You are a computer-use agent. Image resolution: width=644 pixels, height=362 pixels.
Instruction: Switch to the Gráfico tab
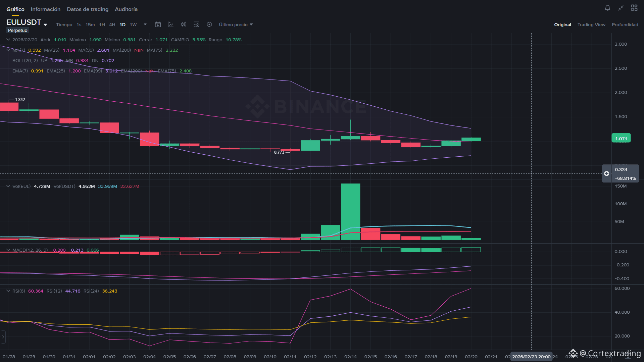coord(15,9)
